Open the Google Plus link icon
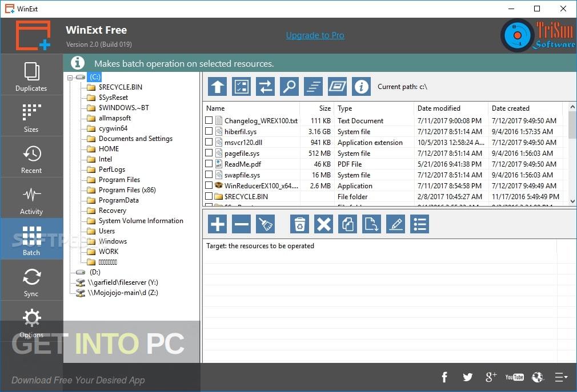 tap(491, 377)
